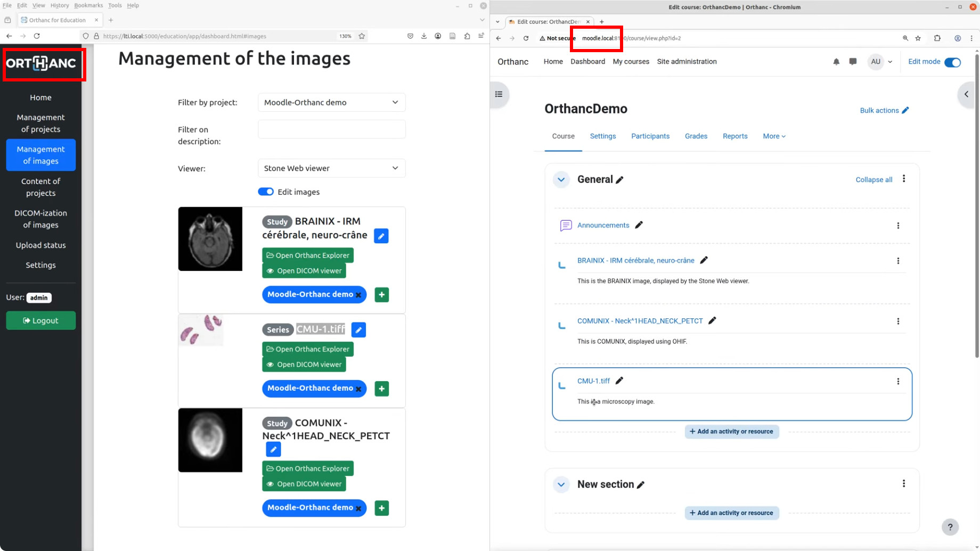Edit the BRAINIX study title via pencil icon
The image size is (980, 551).
tap(381, 236)
